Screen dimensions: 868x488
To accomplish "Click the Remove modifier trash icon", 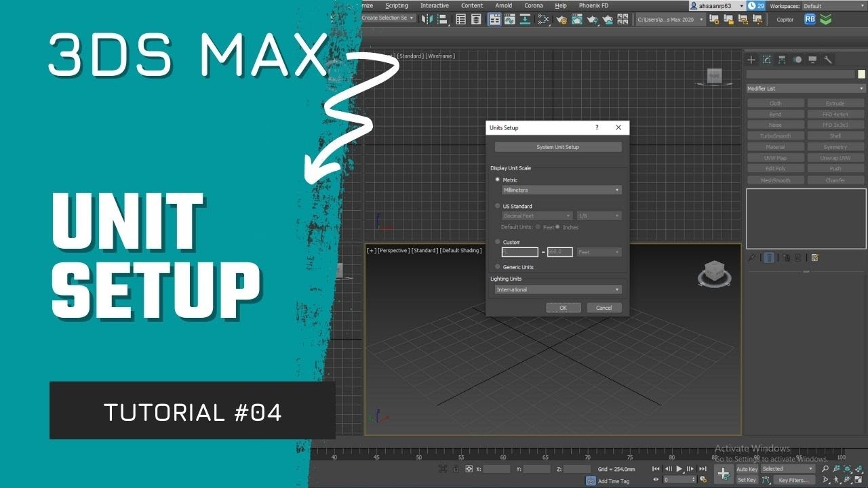I will pyautogui.click(x=797, y=258).
